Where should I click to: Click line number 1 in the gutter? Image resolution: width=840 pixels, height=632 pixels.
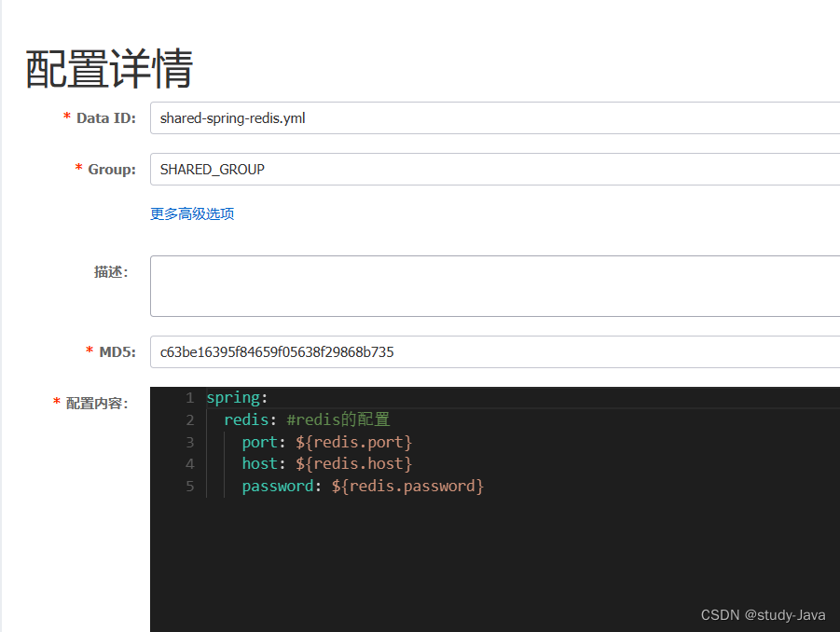[189, 398]
